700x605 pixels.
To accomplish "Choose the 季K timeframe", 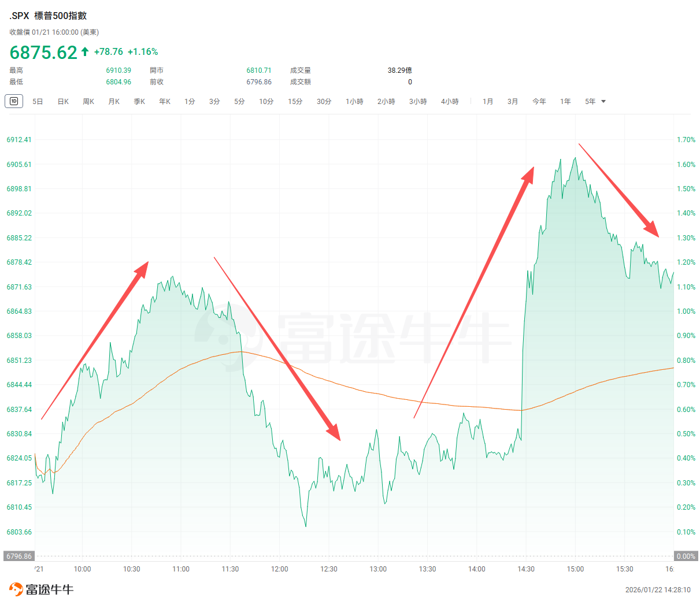I will click(x=139, y=101).
